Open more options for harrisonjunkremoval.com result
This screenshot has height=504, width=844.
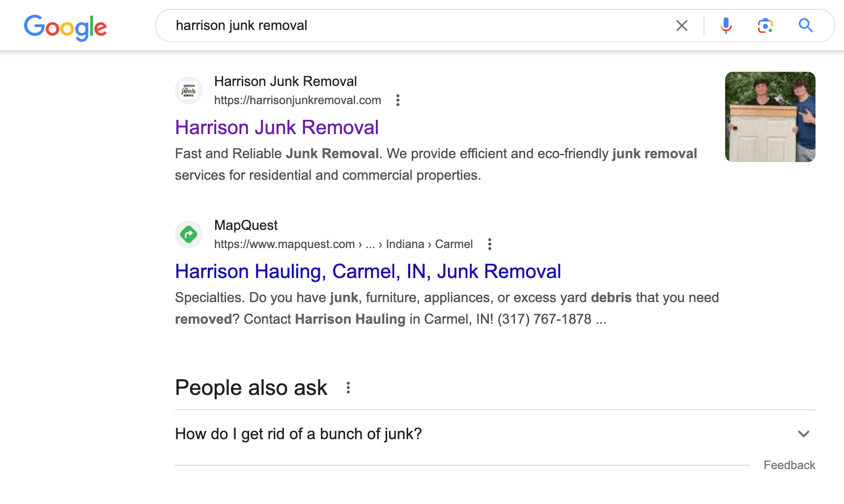click(x=398, y=100)
